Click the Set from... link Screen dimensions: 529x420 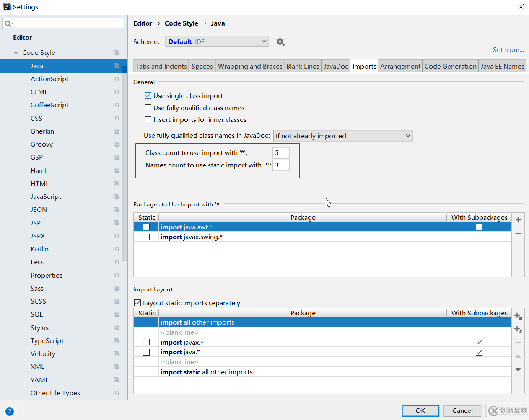pyautogui.click(x=508, y=49)
